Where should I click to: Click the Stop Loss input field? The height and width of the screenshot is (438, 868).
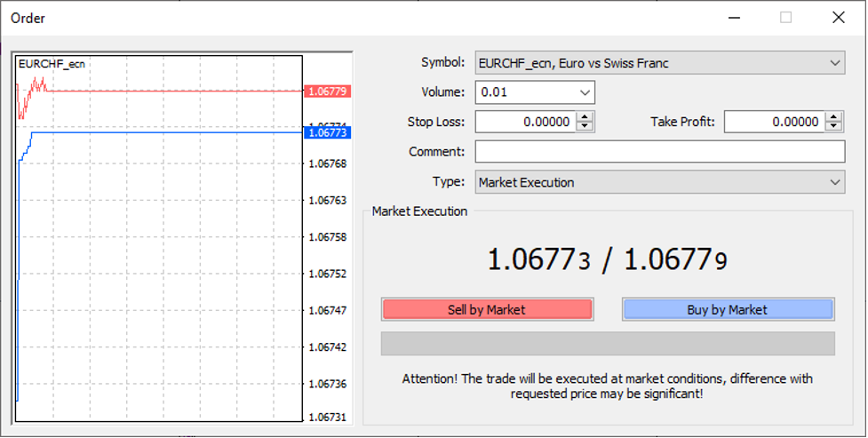(525, 122)
